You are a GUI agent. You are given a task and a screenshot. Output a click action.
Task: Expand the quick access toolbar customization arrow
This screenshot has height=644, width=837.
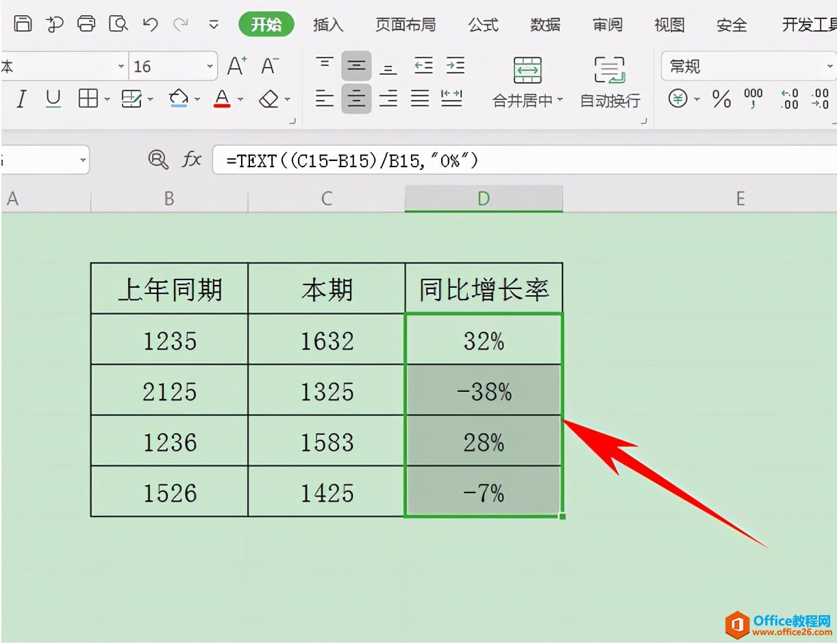pos(214,25)
